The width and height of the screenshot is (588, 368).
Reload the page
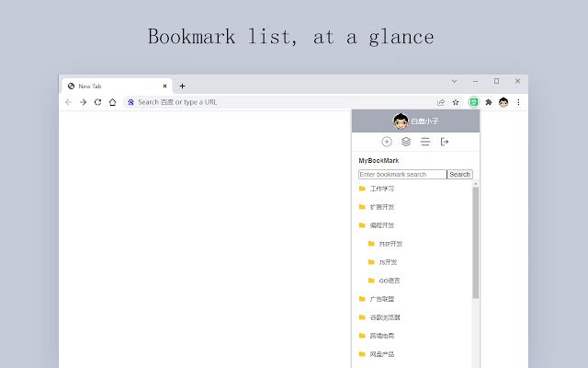click(x=98, y=102)
